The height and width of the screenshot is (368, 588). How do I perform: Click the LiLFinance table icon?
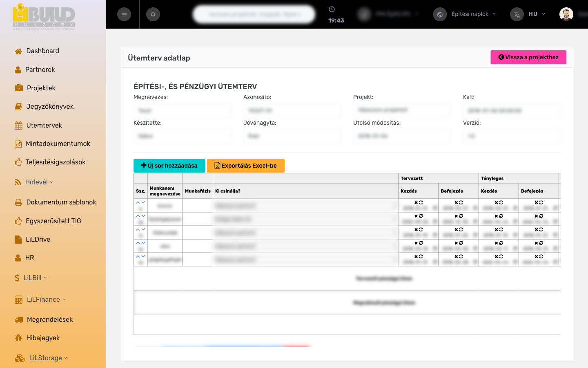point(18,300)
